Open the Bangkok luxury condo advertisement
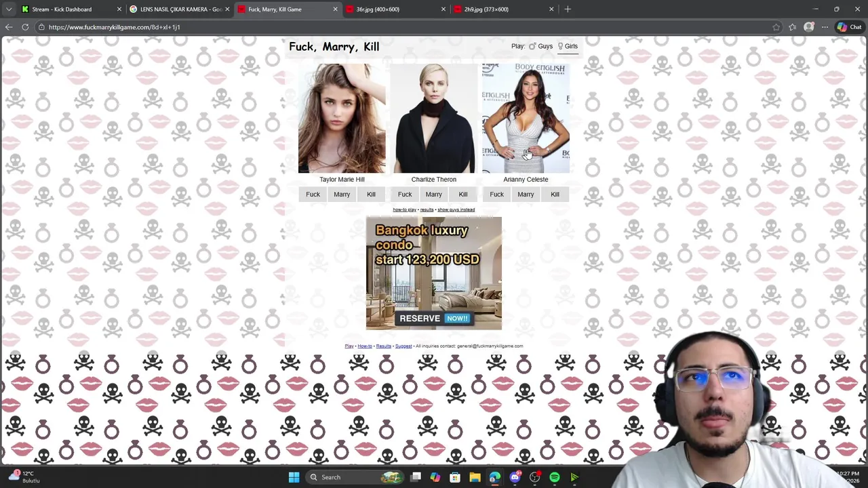 click(x=434, y=273)
